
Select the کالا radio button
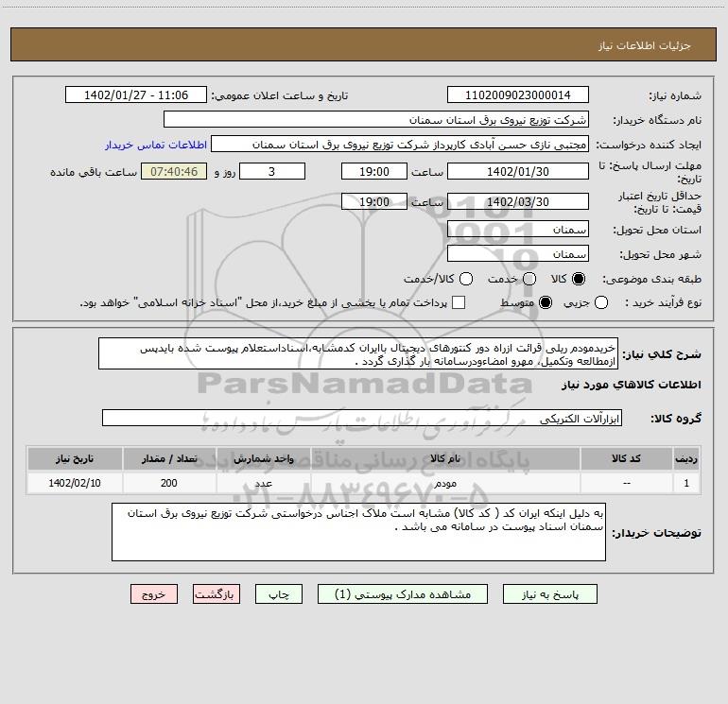579,279
